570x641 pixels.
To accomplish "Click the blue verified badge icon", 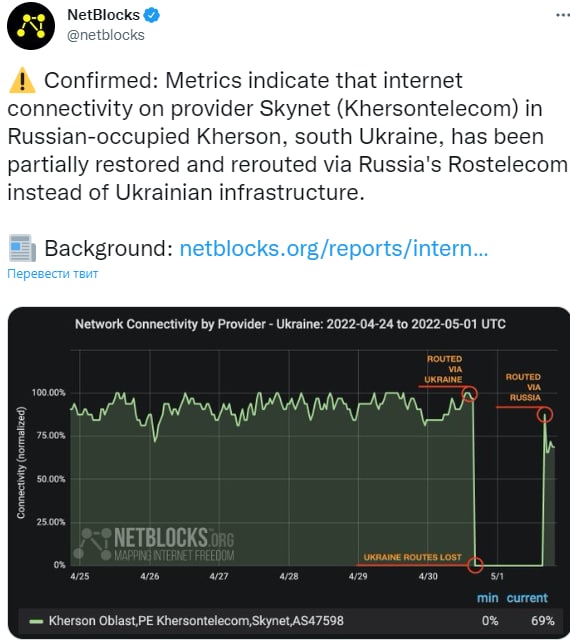I will point(152,15).
